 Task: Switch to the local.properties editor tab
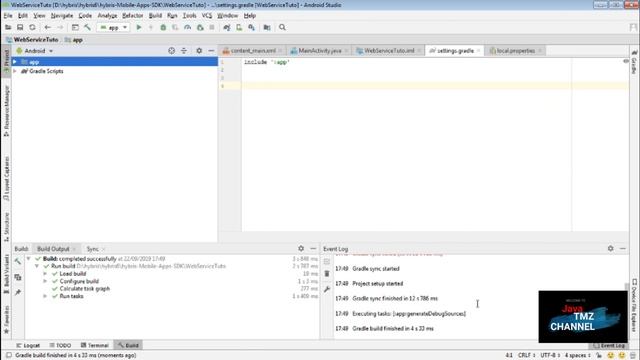(516, 51)
